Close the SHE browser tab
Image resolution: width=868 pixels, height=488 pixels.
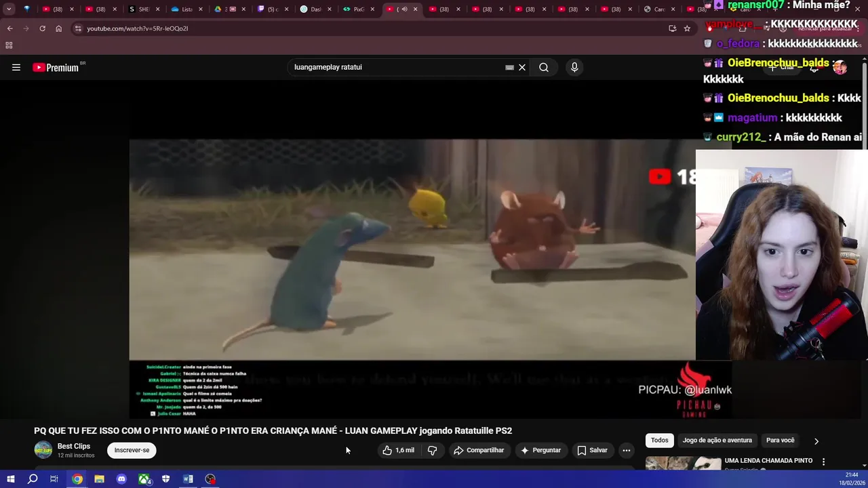tap(157, 9)
